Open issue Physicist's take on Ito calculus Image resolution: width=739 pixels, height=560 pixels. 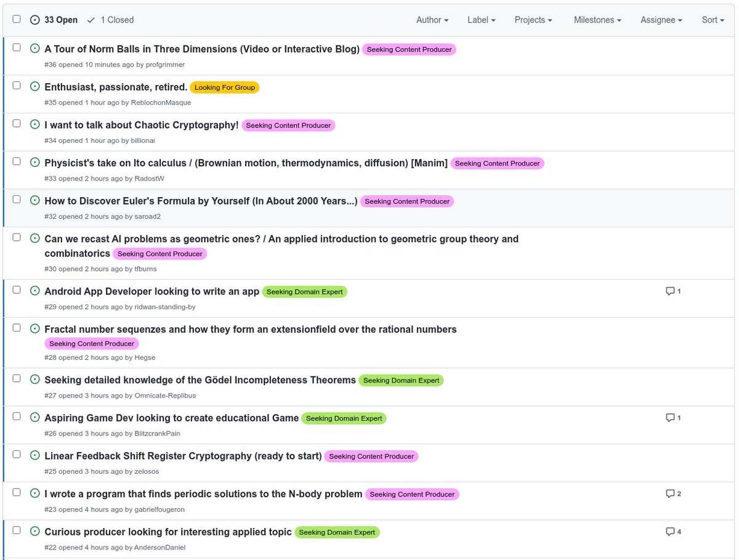246,163
